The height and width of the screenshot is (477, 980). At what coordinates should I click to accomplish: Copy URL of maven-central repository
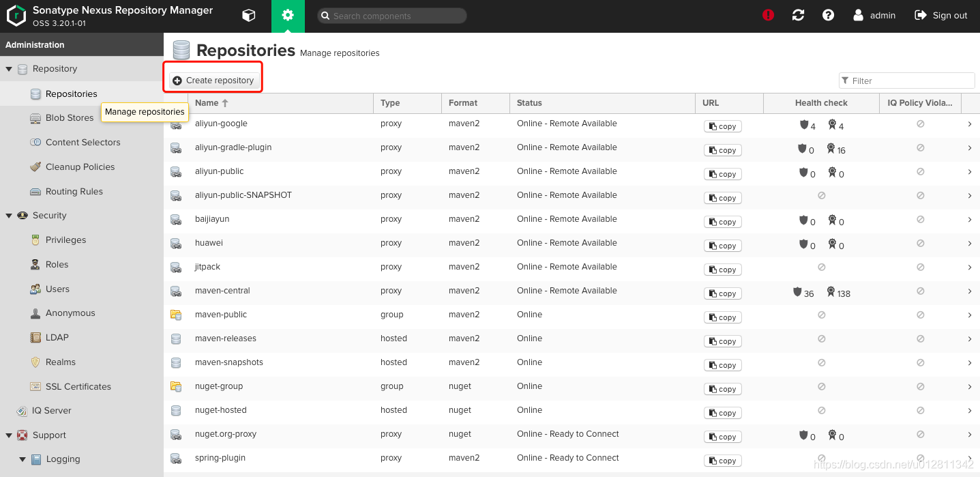[722, 293]
